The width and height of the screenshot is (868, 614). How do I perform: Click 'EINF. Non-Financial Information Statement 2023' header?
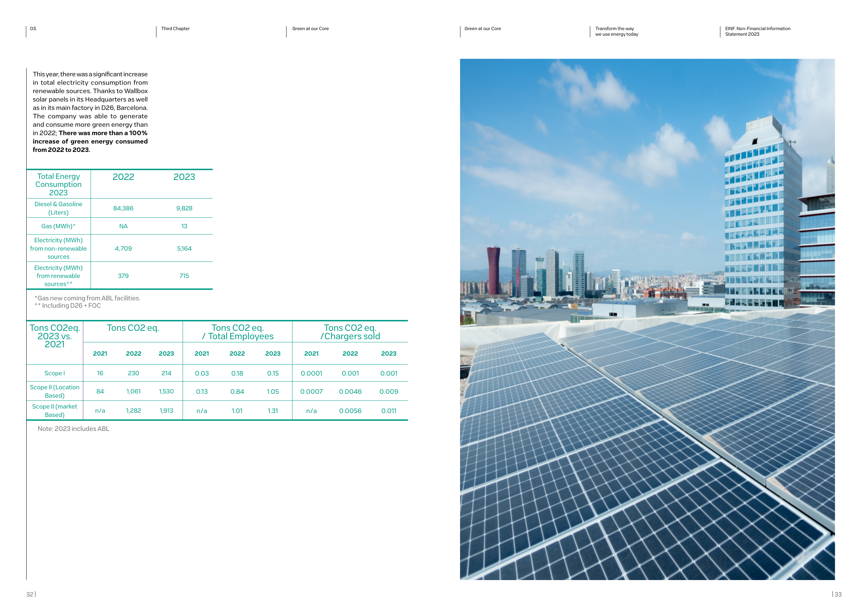click(757, 32)
